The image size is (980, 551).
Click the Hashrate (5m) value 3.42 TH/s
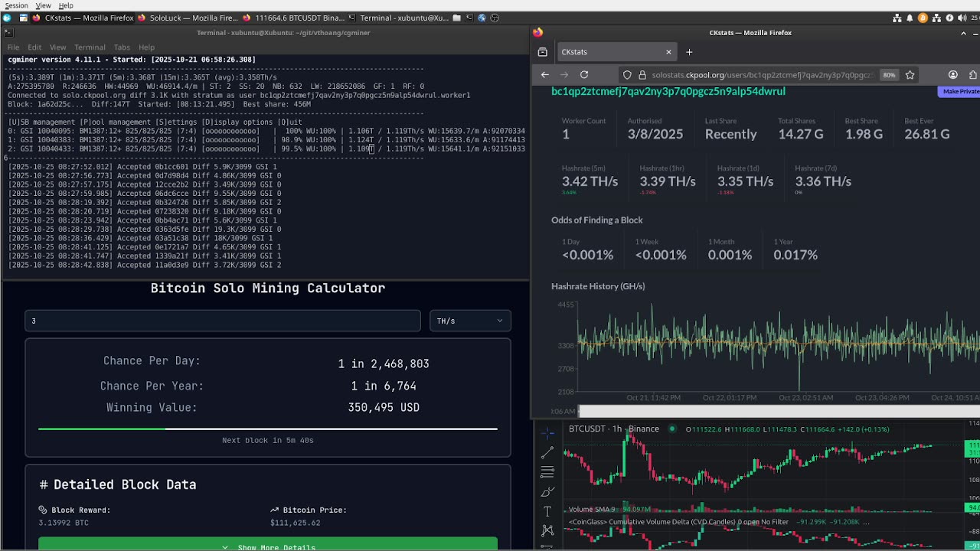click(x=590, y=181)
